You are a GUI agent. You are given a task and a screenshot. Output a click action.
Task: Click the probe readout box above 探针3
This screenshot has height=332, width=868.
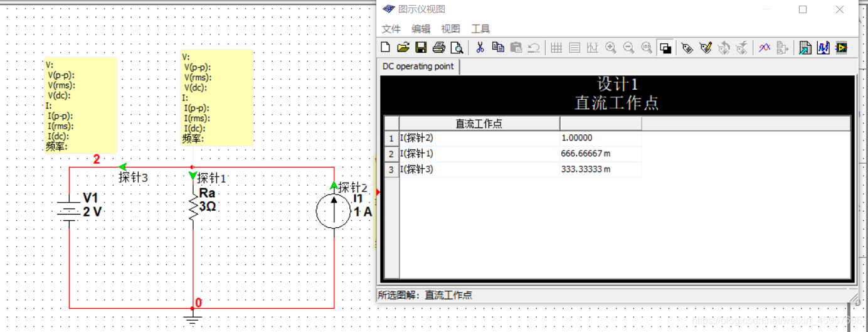[80, 105]
